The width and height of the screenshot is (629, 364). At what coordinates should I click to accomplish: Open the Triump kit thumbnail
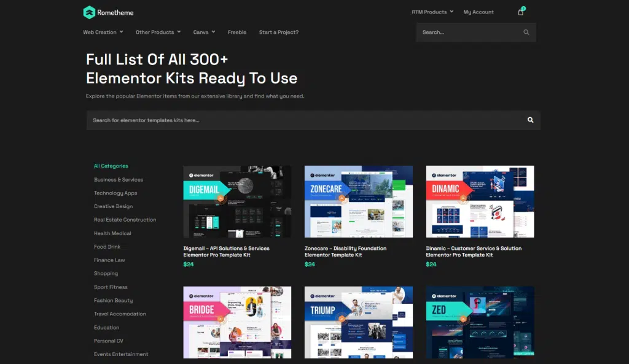pyautogui.click(x=359, y=322)
